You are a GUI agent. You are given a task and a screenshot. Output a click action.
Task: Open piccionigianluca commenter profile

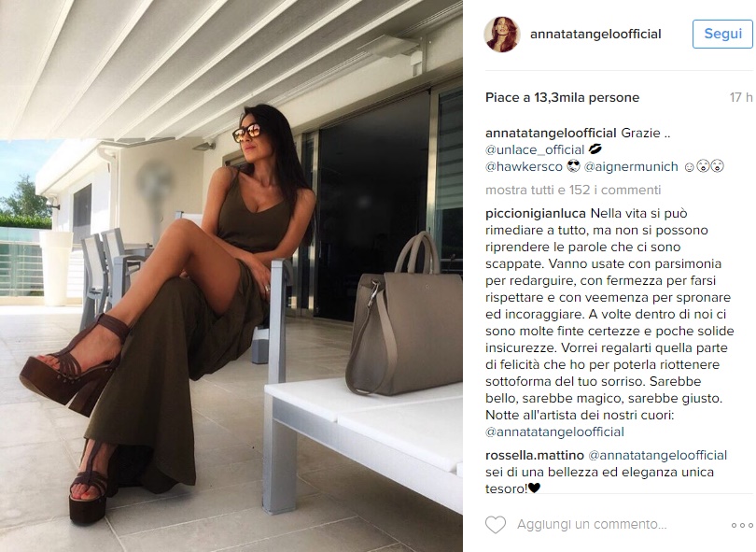(x=536, y=213)
